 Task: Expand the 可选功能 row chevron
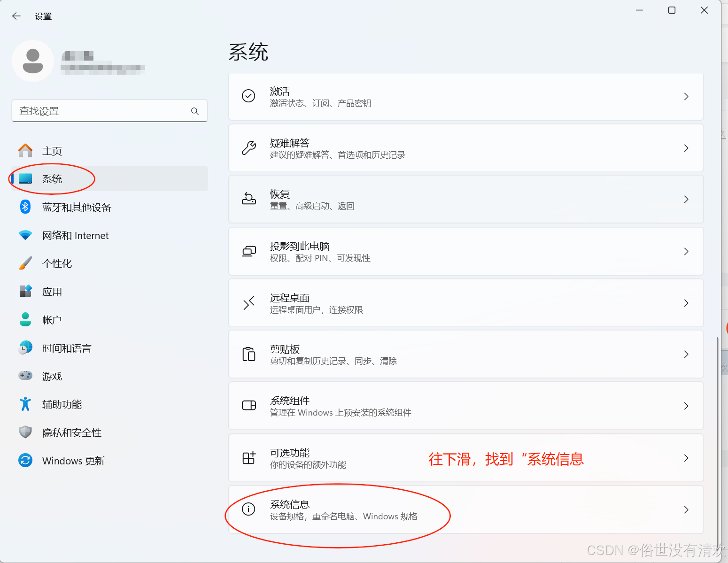(x=686, y=458)
